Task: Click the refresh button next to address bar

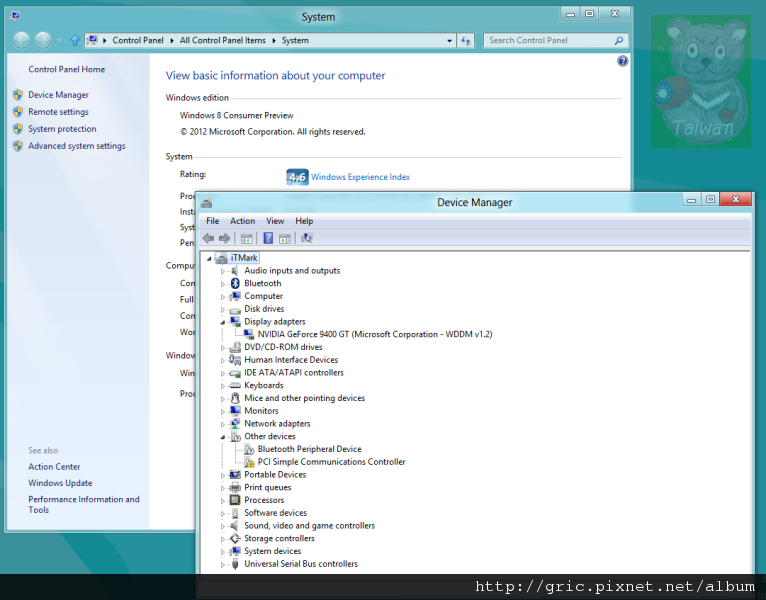Action: [466, 41]
